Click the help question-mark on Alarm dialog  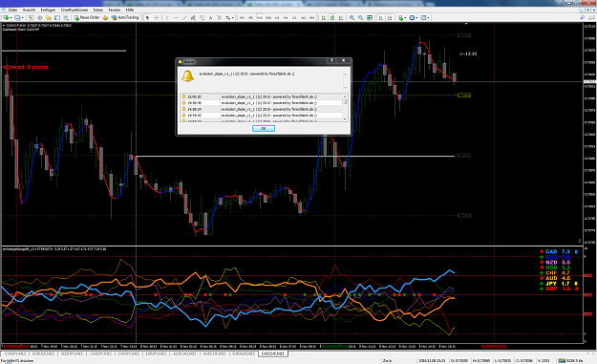[331, 60]
